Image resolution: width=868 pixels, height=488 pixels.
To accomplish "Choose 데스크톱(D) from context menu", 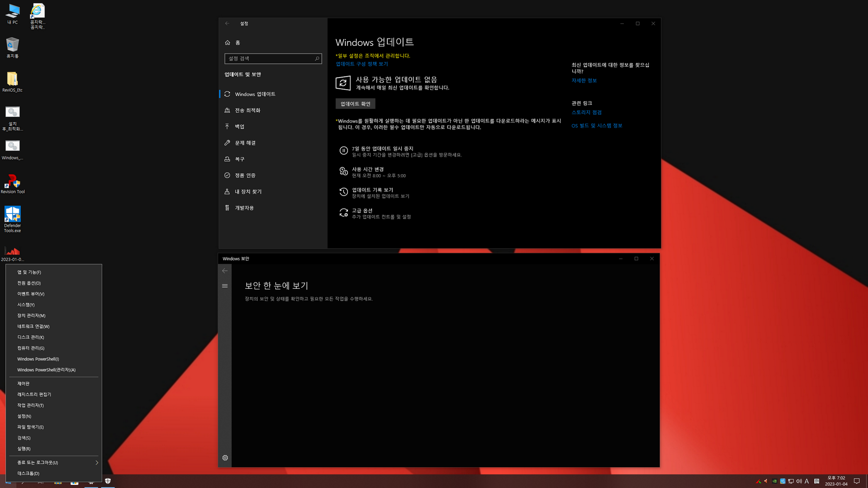I will (54, 473).
